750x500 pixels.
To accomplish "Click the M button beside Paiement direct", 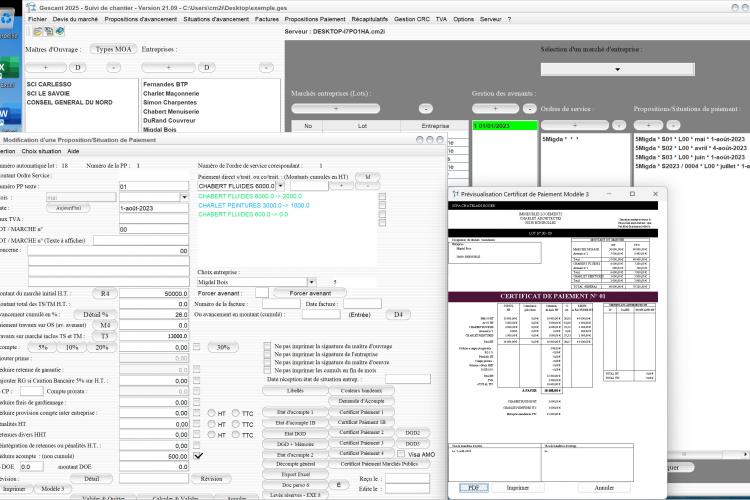I will 367,177.
